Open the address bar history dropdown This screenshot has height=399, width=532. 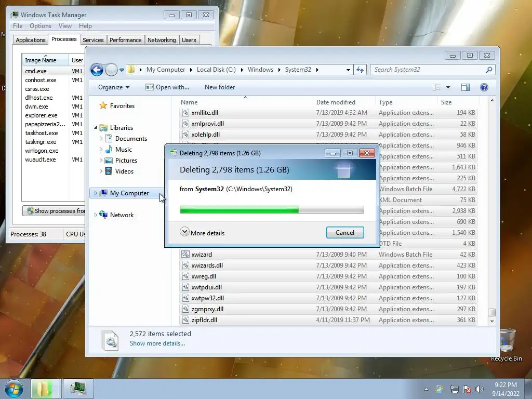coord(348,70)
